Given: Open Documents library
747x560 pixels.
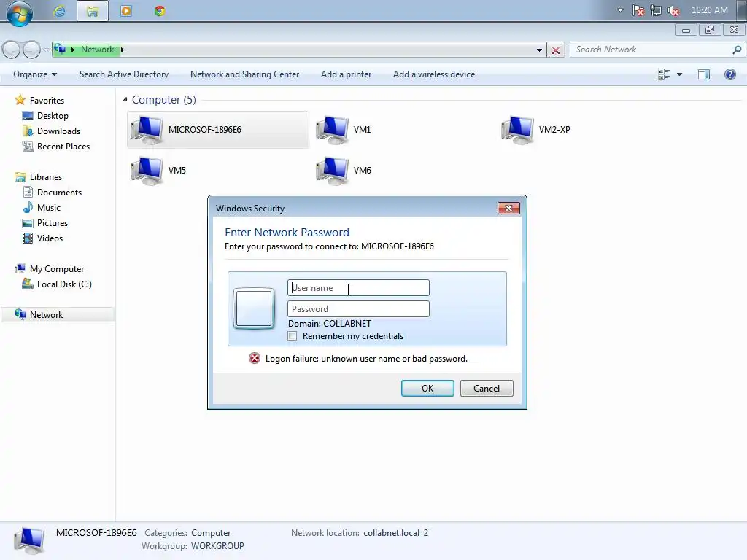Looking at the screenshot, I should coord(59,192).
